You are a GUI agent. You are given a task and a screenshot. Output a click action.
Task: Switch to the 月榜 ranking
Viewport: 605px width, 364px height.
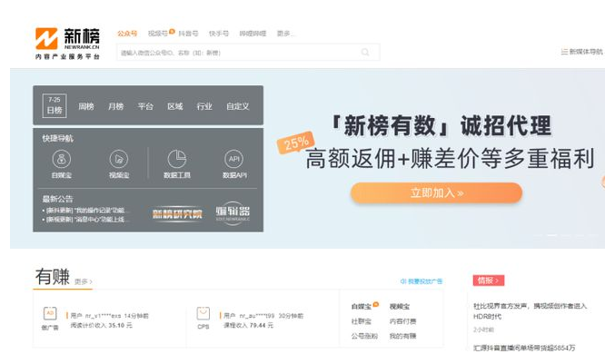point(115,106)
